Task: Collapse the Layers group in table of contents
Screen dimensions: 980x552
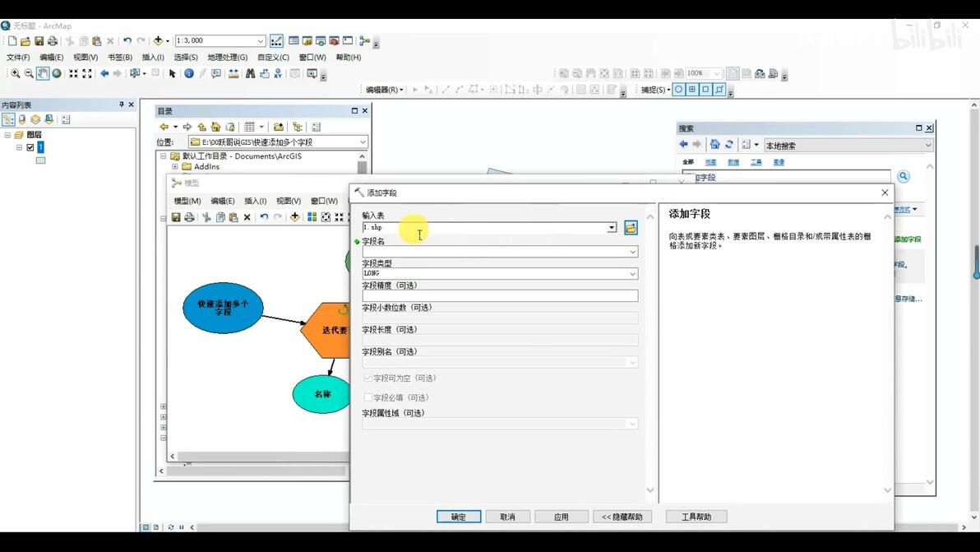Action: click(x=7, y=135)
